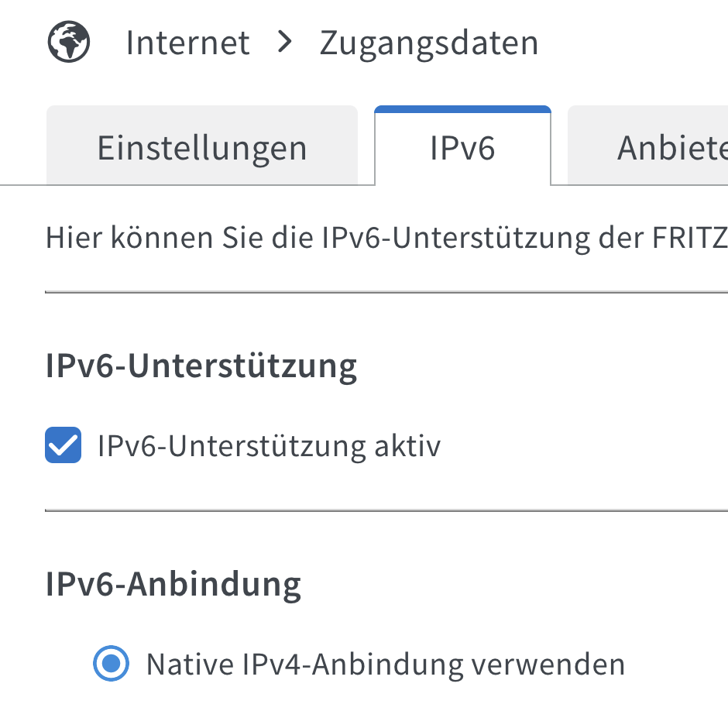Click the white checkmark in the blue checkbox

click(x=63, y=445)
